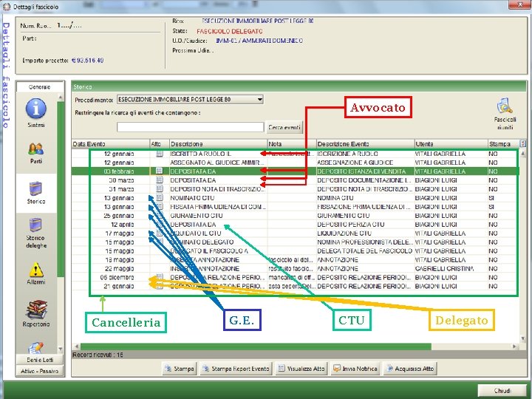Focus the event search text field
The width and height of the screenshot is (532, 399).
[x=190, y=127]
